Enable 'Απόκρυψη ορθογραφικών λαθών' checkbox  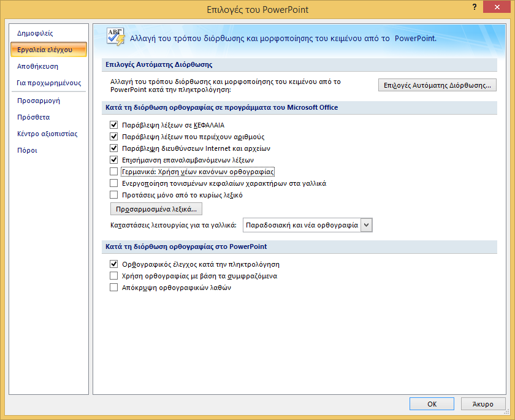coord(113,288)
